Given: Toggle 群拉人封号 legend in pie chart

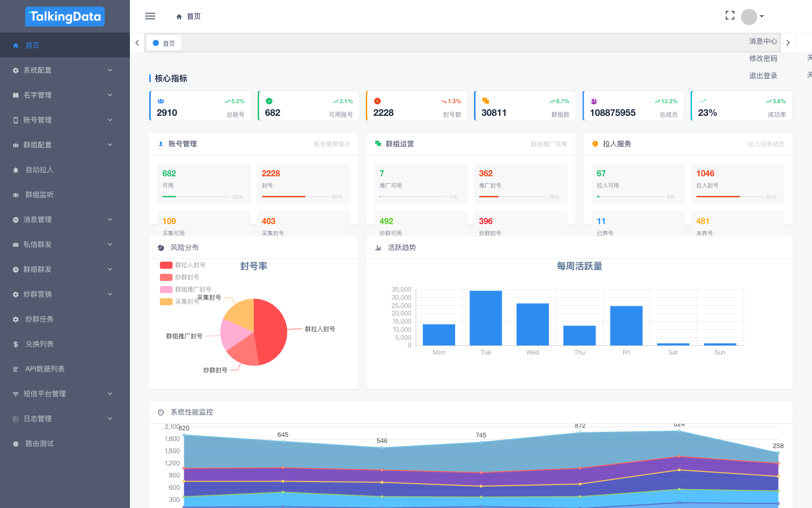Looking at the screenshot, I should (183, 265).
